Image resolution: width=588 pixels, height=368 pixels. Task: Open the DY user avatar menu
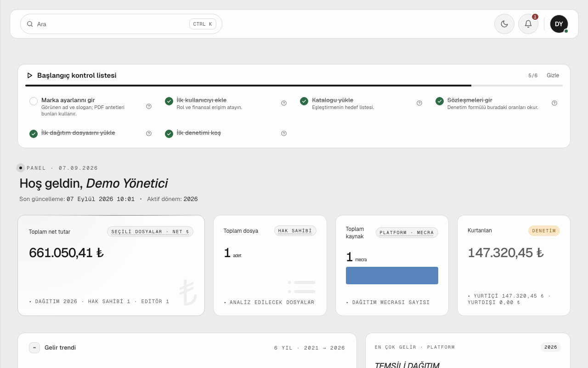[x=559, y=24]
